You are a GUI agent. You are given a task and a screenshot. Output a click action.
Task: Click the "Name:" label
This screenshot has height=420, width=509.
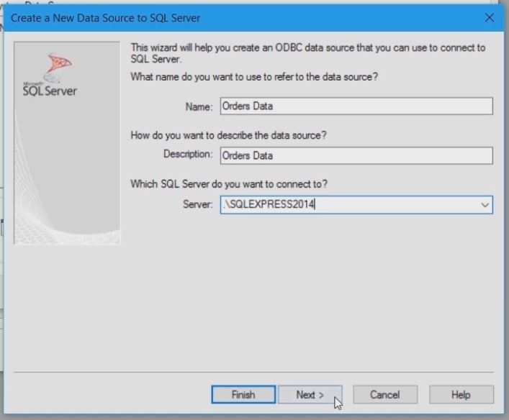(x=199, y=107)
